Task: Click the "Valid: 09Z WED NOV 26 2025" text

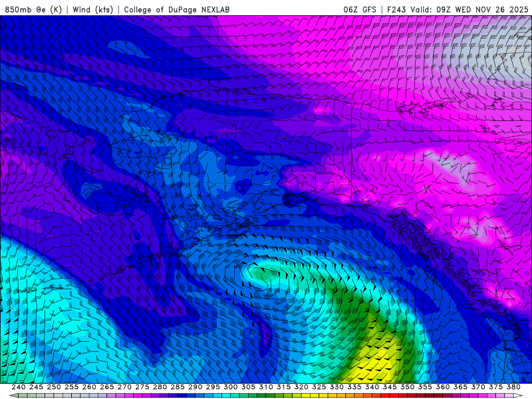Action: pos(469,9)
